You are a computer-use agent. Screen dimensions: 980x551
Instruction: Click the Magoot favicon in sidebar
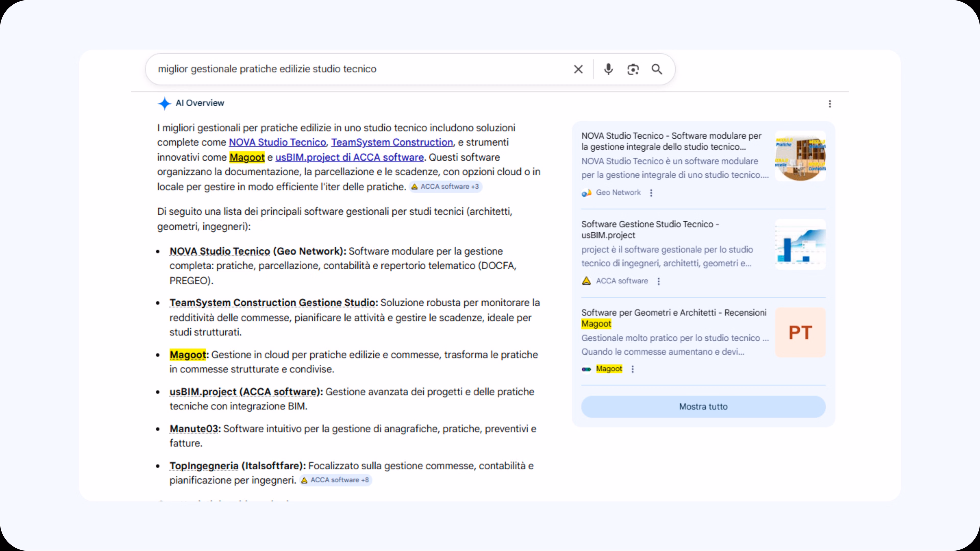coord(586,369)
